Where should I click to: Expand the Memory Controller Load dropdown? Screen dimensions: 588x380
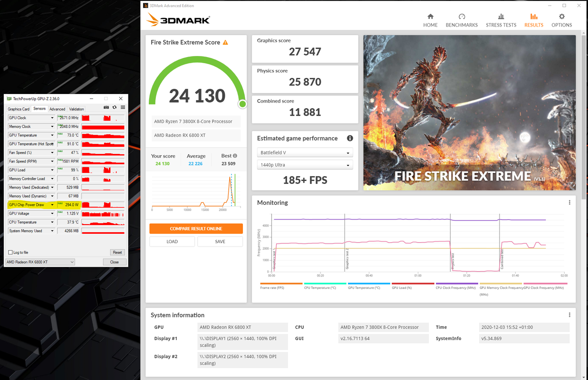[x=52, y=179]
